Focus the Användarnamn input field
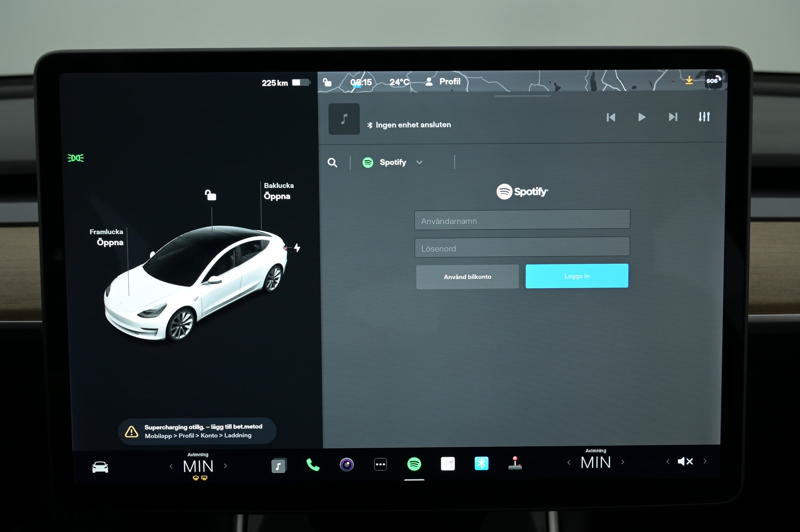 [522, 219]
